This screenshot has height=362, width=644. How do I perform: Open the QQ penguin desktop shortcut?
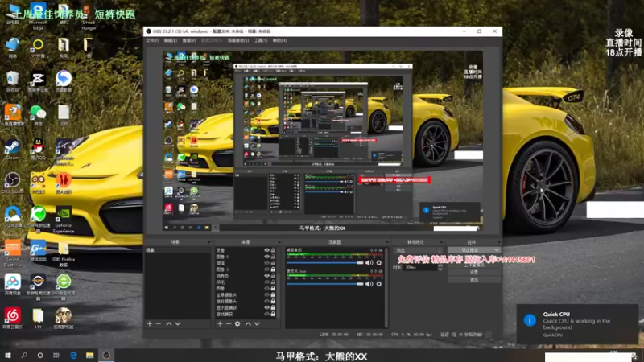pyautogui.click(x=38, y=149)
